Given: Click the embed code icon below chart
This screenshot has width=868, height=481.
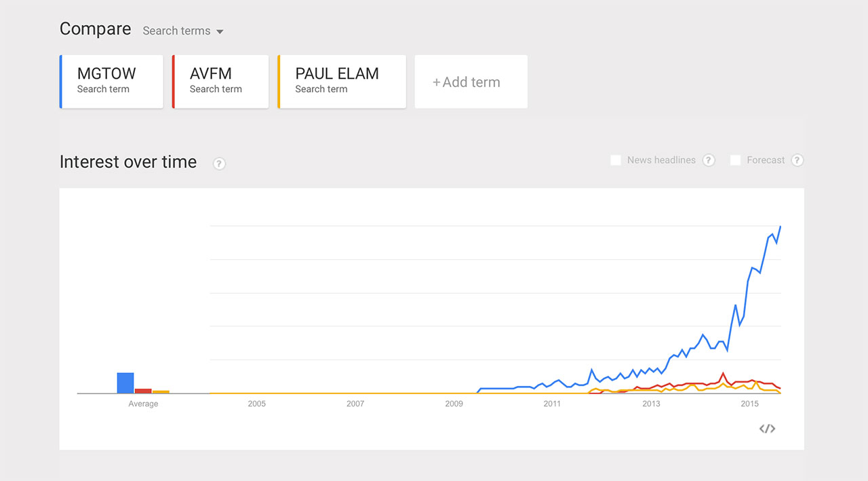Looking at the screenshot, I should [x=767, y=429].
